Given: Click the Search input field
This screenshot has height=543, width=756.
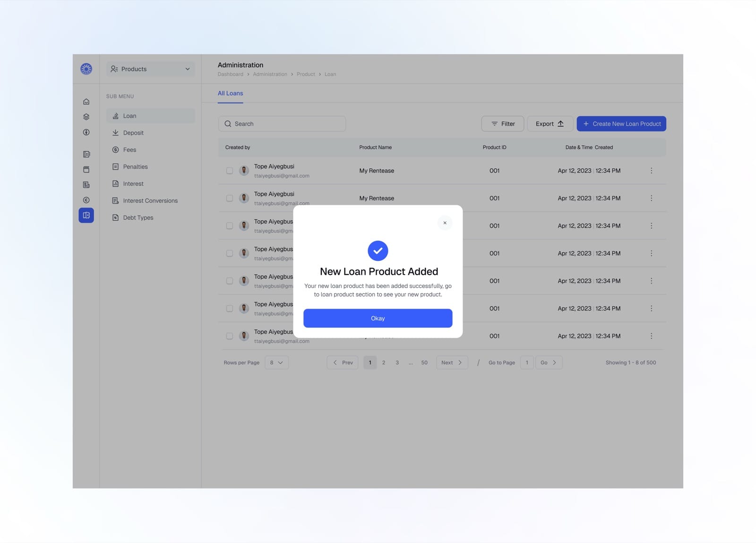Looking at the screenshot, I should tap(282, 124).
